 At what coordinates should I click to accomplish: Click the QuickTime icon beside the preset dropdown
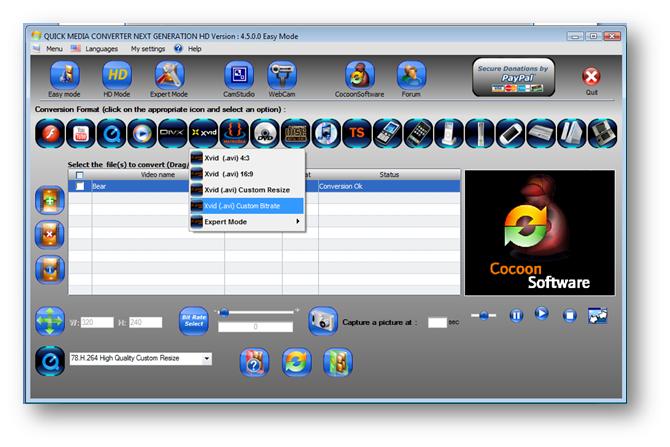pyautogui.click(x=50, y=361)
